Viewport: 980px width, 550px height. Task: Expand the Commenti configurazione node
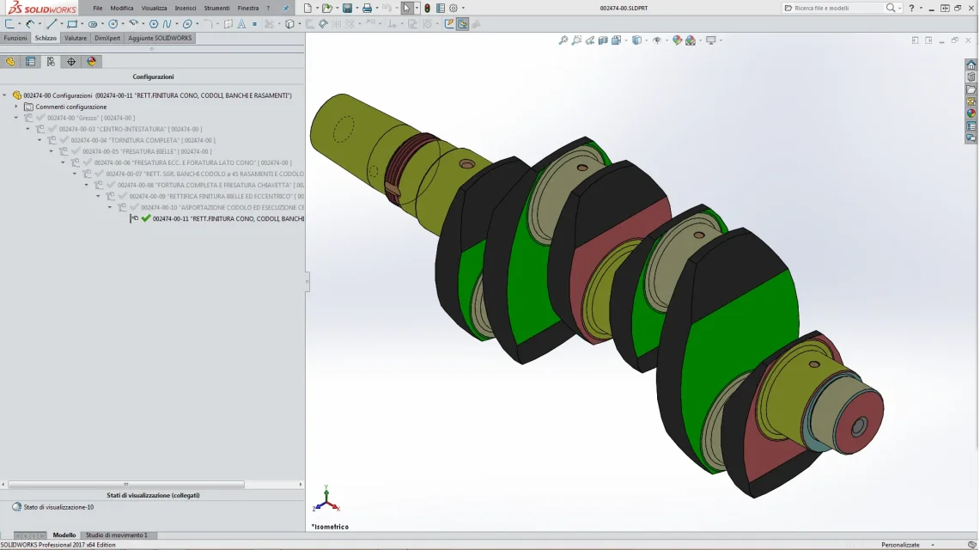[x=16, y=107]
